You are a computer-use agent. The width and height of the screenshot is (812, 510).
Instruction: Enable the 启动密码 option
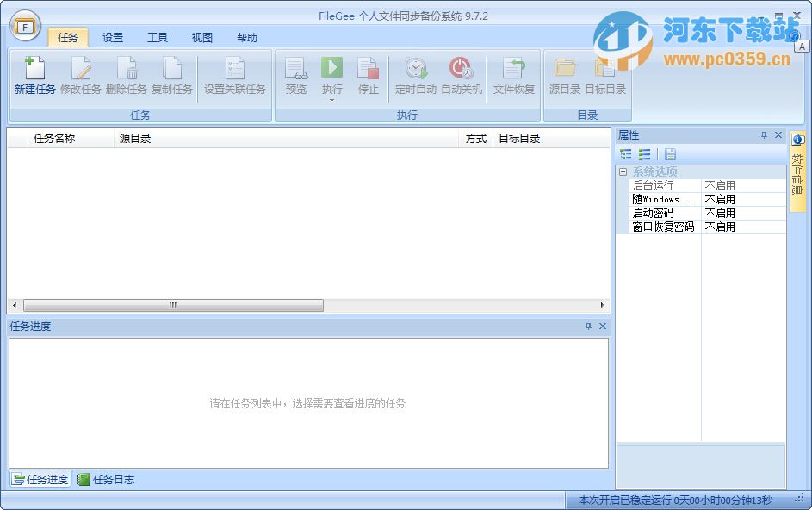tap(722, 213)
